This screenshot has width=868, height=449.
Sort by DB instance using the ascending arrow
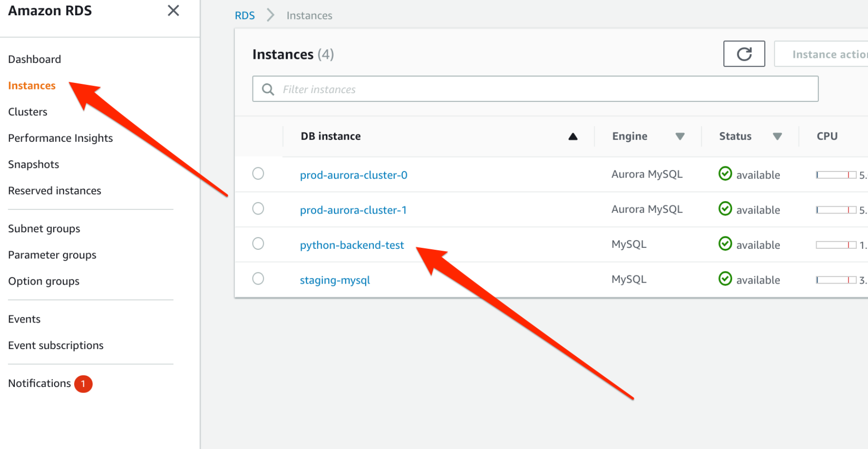(573, 136)
